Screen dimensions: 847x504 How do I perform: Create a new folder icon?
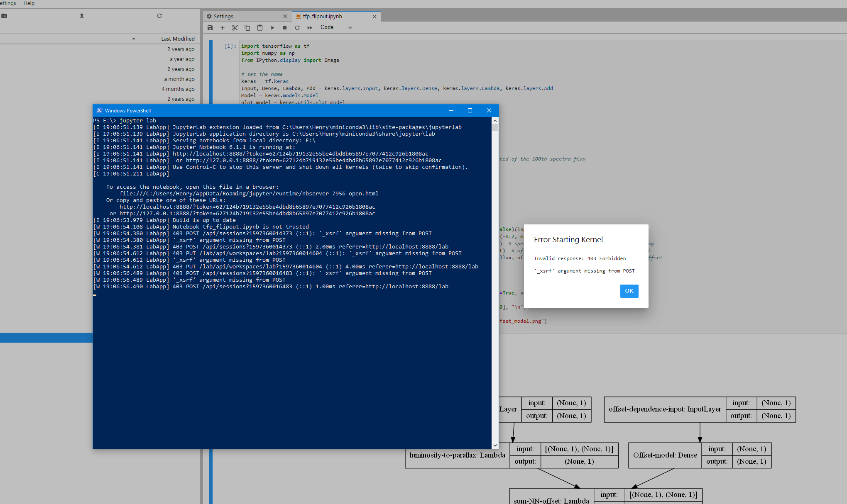point(4,16)
